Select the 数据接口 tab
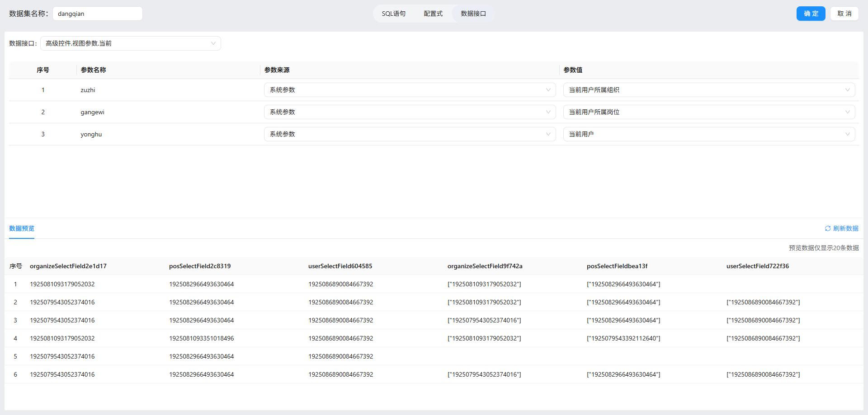The image size is (868, 415). point(473,14)
